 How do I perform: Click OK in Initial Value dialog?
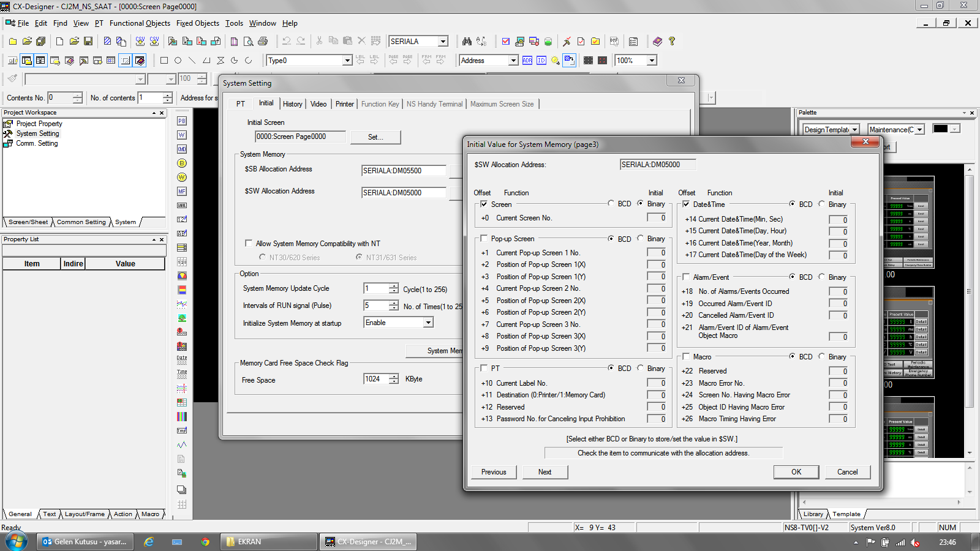point(796,472)
